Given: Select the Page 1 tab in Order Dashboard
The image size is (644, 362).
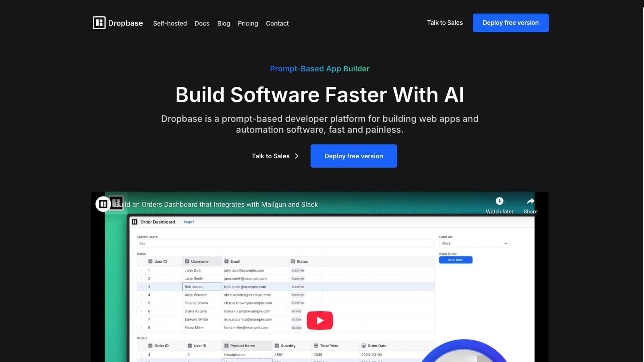Looking at the screenshot, I should click(x=189, y=222).
